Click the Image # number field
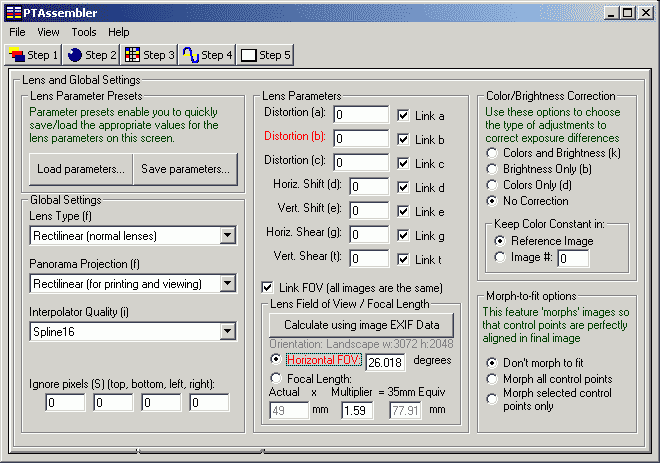This screenshot has height=463, width=660. [x=573, y=258]
